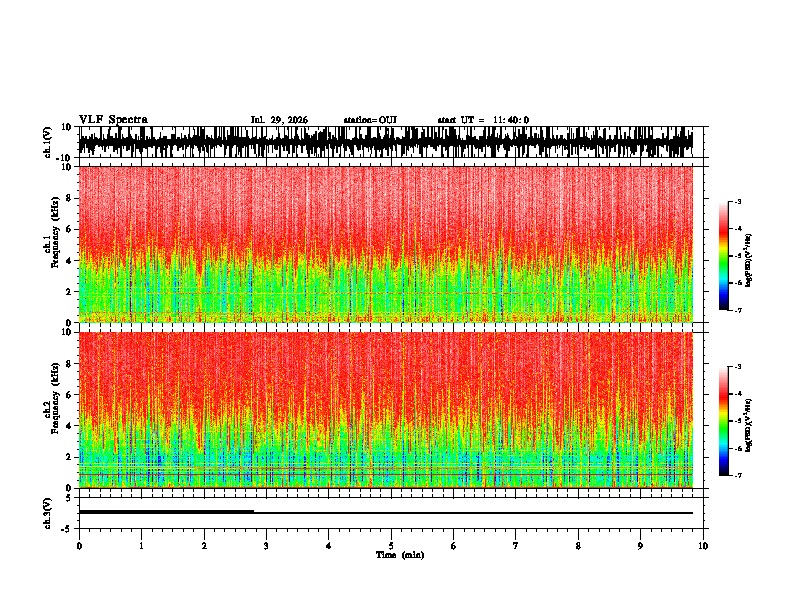Click time axis tick label "9"

pyautogui.click(x=640, y=546)
